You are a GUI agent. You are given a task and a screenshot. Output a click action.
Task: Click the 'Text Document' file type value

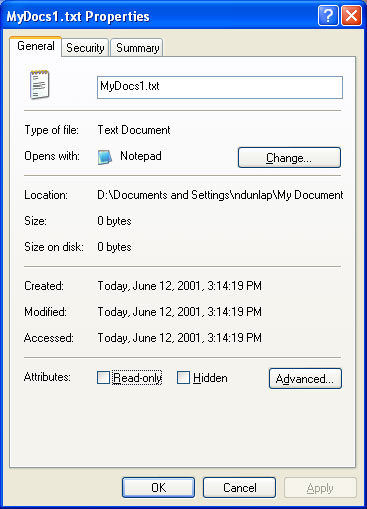point(134,130)
